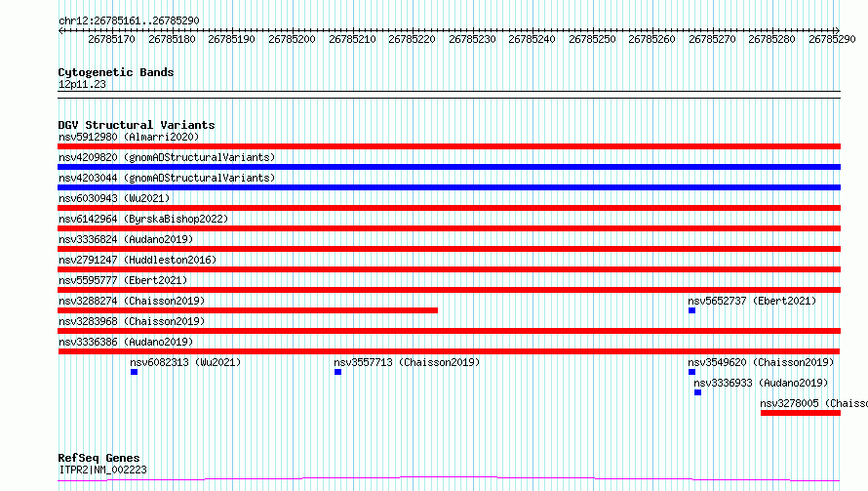The height and width of the screenshot is (491, 868).
Task: Open the nsv3557713 (Chaisson2019) label
Action: pyautogui.click(x=407, y=362)
